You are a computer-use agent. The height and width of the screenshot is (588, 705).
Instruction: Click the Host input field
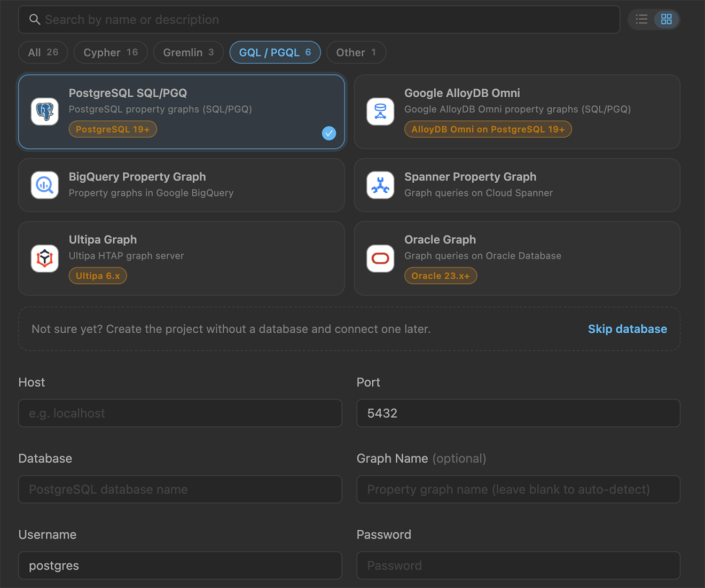[180, 413]
